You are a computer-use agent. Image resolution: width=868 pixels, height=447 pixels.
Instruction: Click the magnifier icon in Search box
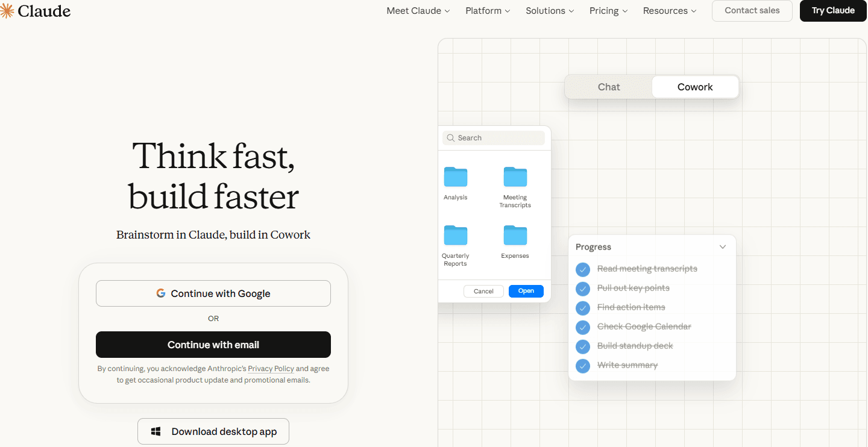click(x=451, y=138)
